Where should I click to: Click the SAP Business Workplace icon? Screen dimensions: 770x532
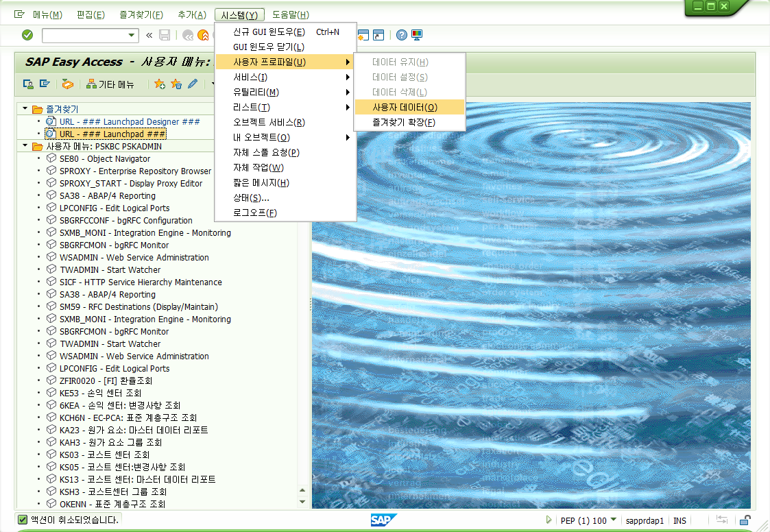click(x=67, y=84)
